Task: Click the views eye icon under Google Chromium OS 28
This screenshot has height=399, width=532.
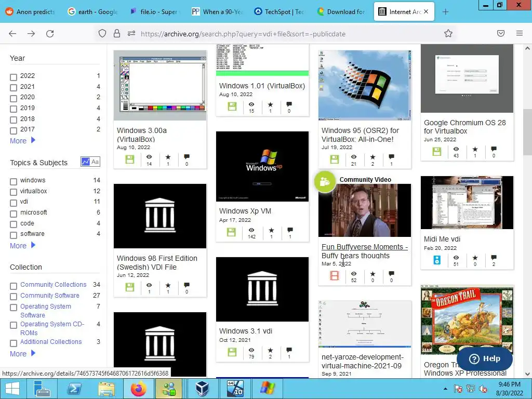Action: pyautogui.click(x=456, y=149)
